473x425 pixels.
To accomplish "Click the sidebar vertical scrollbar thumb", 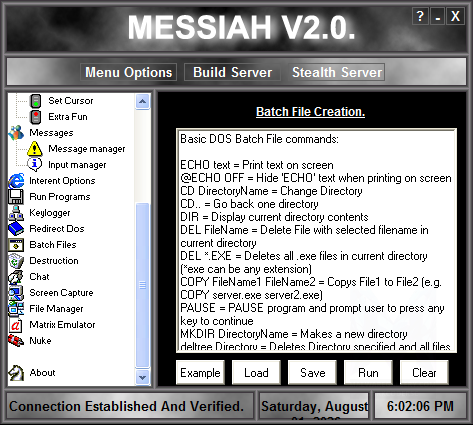I will (x=143, y=285).
